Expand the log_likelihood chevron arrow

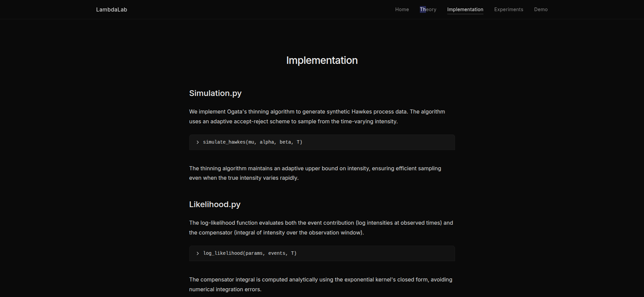[198, 253]
